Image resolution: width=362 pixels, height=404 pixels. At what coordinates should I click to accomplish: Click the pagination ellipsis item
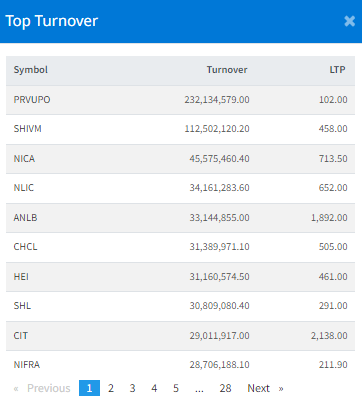199,388
